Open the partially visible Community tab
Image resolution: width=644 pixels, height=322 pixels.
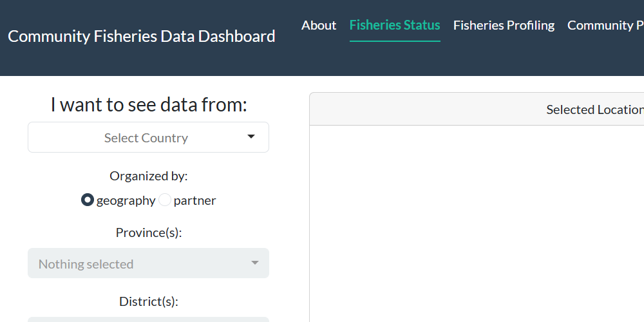[x=605, y=25]
